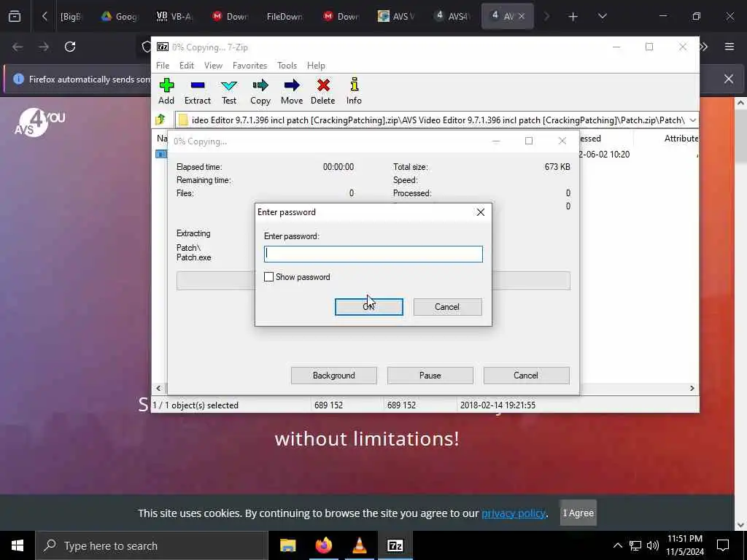
Task: Click the 7-Zip taskbar icon
Action: [x=395, y=545]
